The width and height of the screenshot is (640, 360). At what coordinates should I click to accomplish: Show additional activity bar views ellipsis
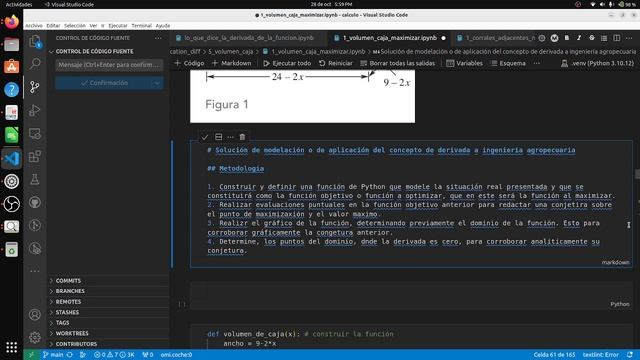35,271
